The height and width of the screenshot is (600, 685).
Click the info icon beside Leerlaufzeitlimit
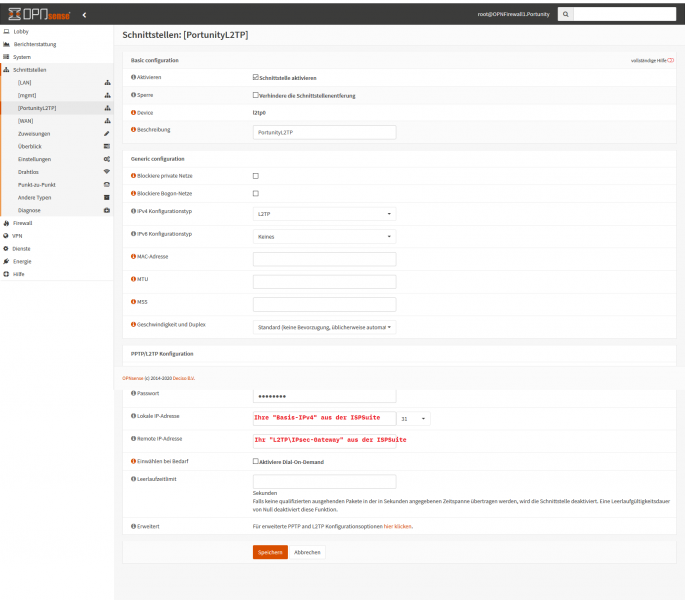click(x=134, y=481)
